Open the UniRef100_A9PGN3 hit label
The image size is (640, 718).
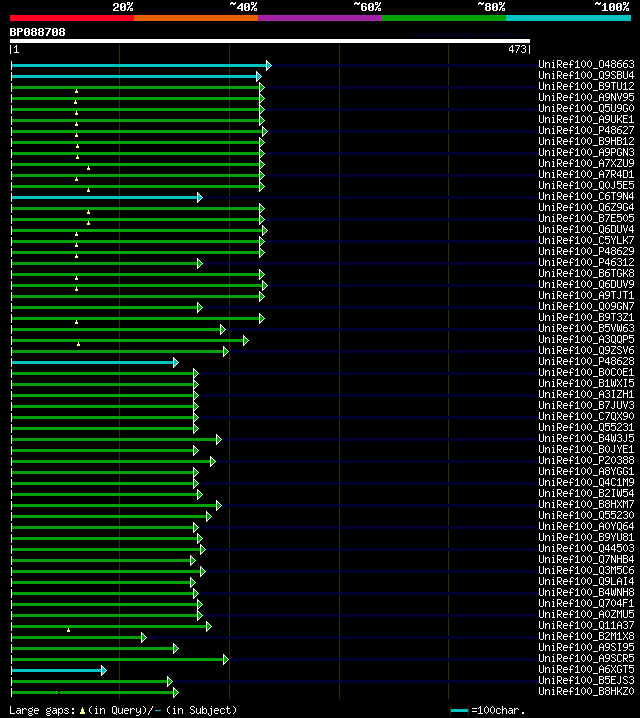point(586,152)
